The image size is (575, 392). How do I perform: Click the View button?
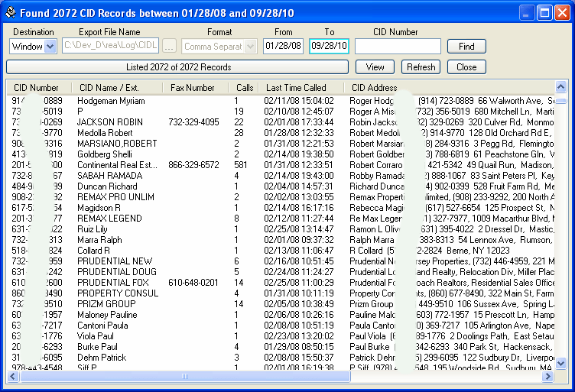coord(375,67)
